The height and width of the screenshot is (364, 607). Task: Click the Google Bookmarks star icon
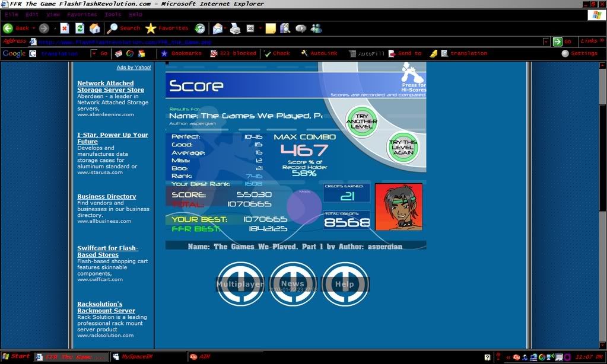pyautogui.click(x=164, y=53)
